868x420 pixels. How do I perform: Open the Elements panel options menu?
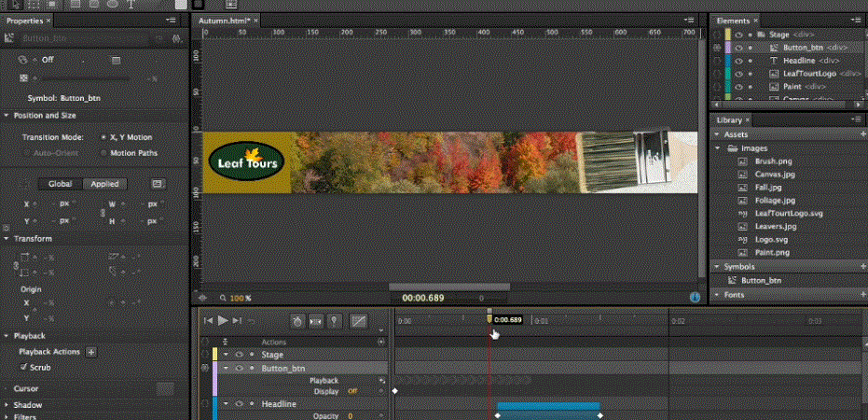coord(858,21)
